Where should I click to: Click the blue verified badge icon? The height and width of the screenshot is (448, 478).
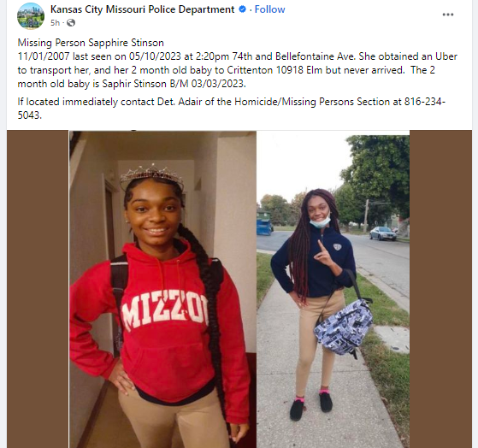[242, 9]
